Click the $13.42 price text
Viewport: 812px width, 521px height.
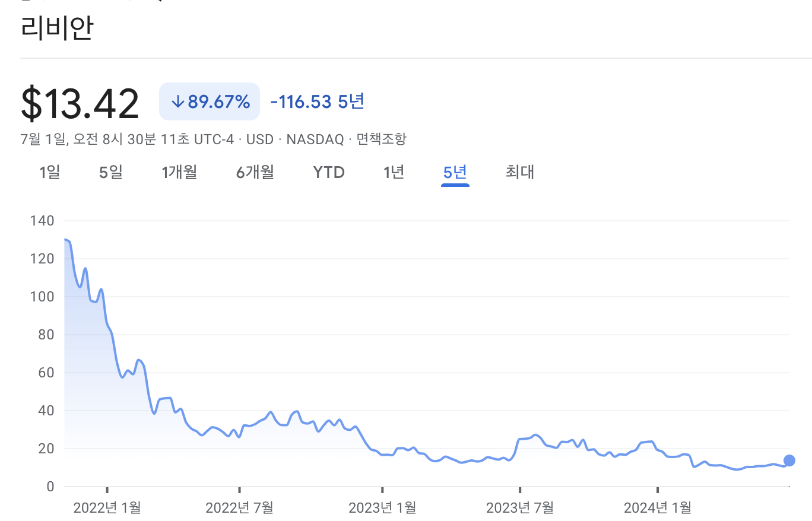[x=80, y=103]
